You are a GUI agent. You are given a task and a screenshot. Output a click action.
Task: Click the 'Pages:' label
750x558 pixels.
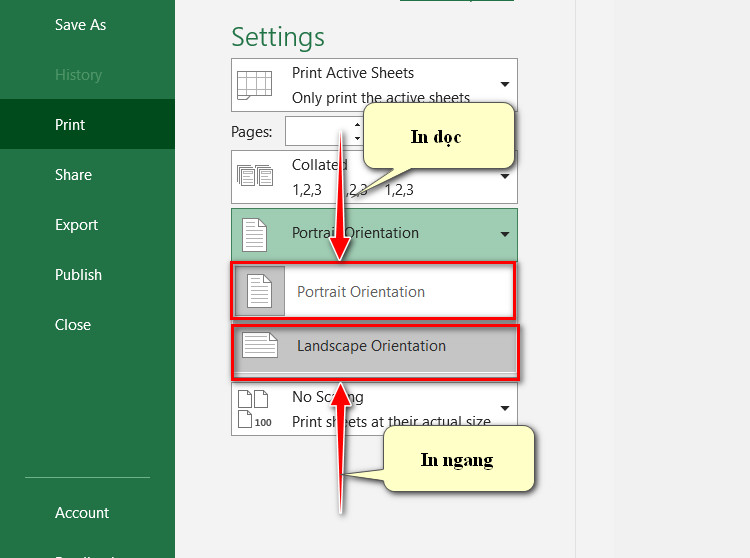[252, 131]
